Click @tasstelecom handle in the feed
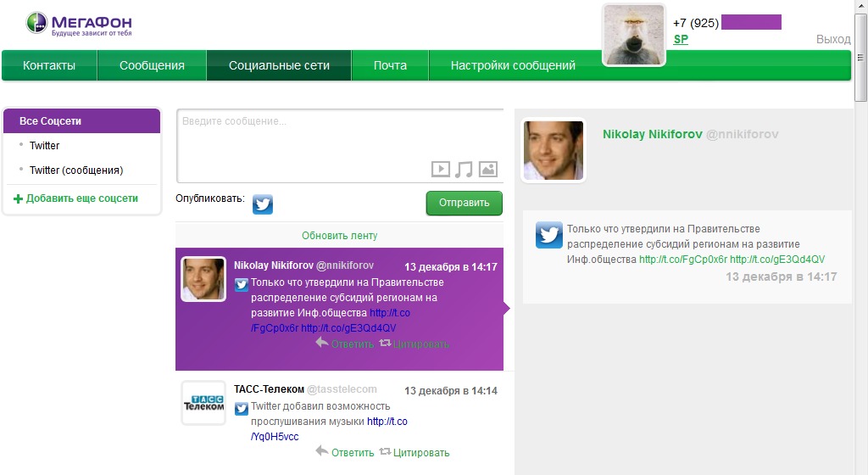The image size is (868, 475). click(342, 389)
